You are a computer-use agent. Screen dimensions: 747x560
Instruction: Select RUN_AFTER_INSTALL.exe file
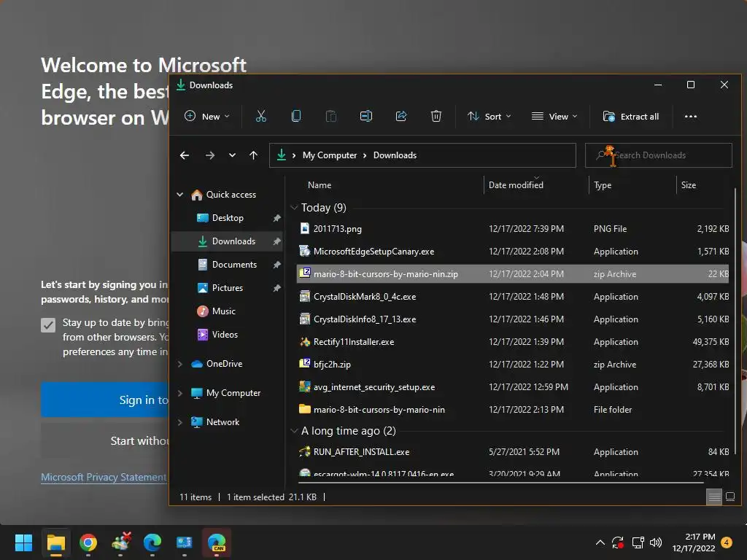pos(513,452)
